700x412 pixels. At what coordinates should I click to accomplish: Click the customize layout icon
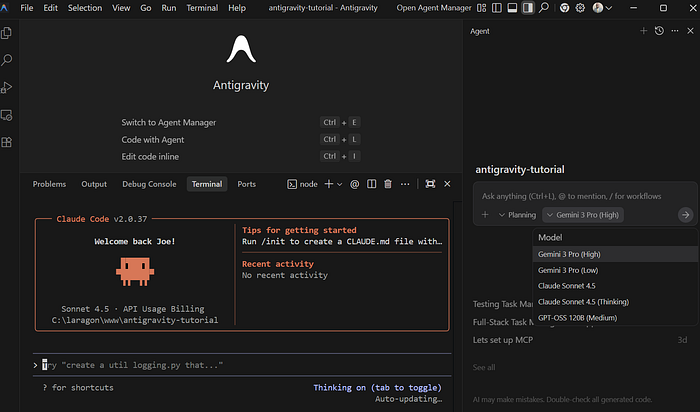(481, 8)
